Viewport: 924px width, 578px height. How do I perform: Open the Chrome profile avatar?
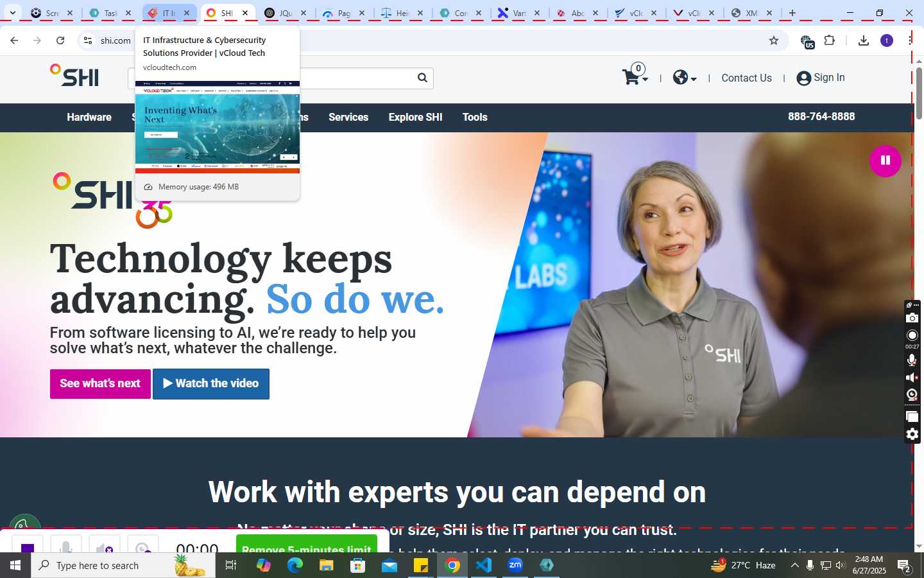coord(887,40)
